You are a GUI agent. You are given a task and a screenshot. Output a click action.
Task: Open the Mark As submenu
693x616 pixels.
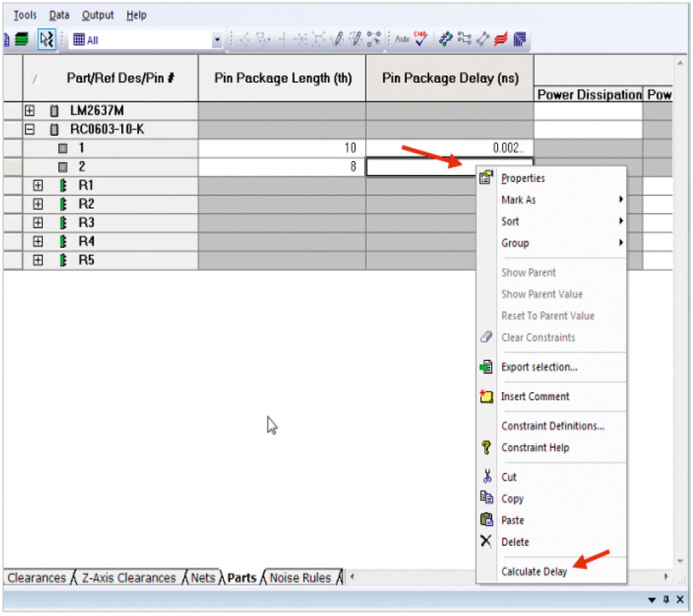point(551,200)
